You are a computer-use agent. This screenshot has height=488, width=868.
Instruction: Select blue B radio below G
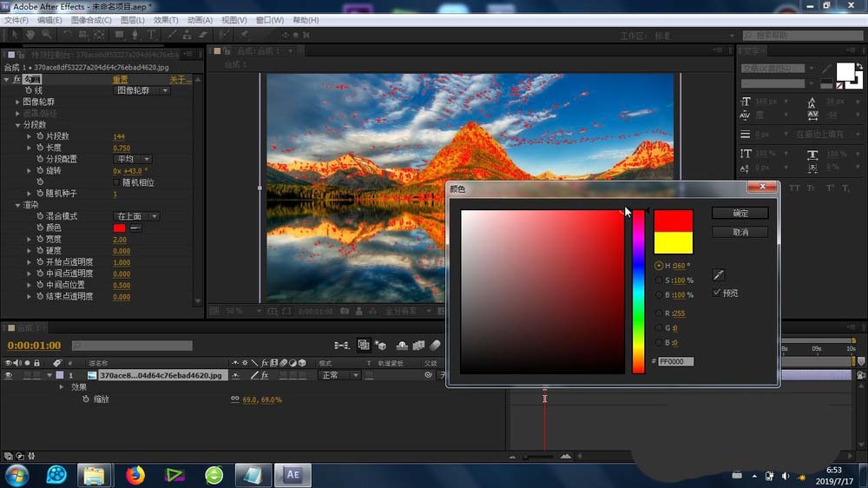tap(658, 342)
